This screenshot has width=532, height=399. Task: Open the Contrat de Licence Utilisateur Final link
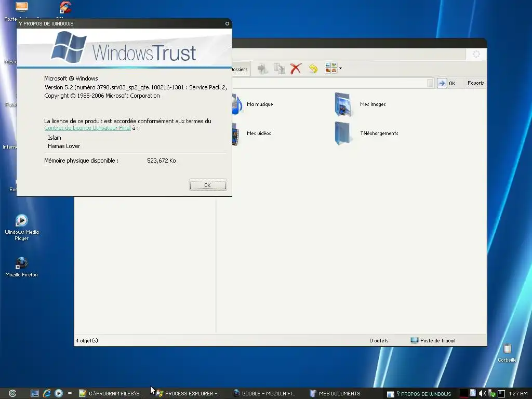point(87,128)
